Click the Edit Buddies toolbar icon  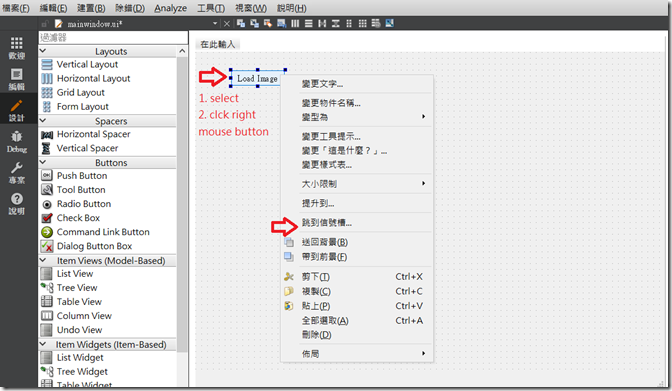coord(268,24)
